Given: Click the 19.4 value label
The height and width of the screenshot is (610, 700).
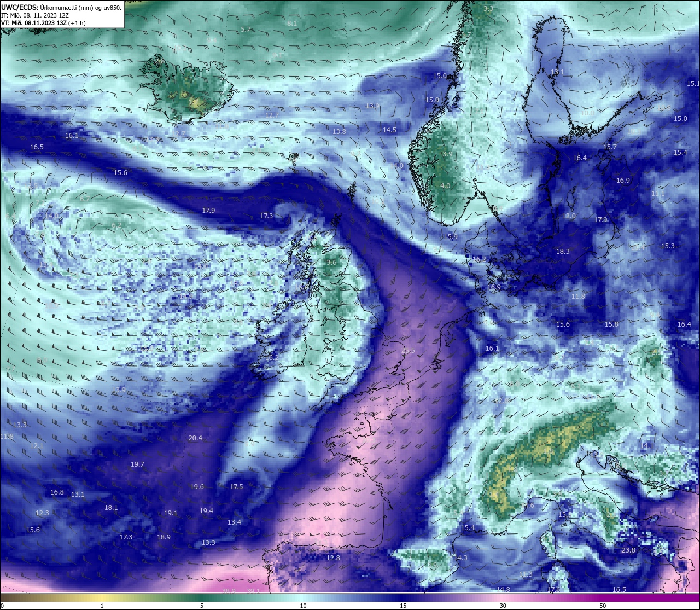Looking at the screenshot, I should point(206,510).
